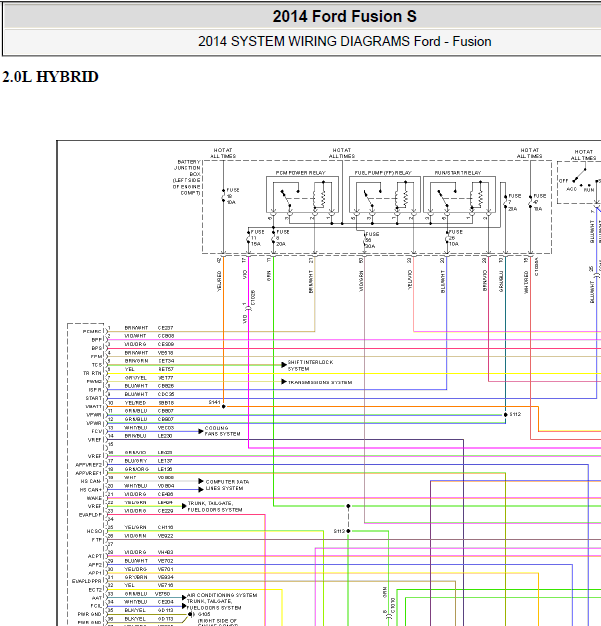Click the '2014 Ford Fusion S' title
The height and width of the screenshot is (626, 601).
(344, 17)
